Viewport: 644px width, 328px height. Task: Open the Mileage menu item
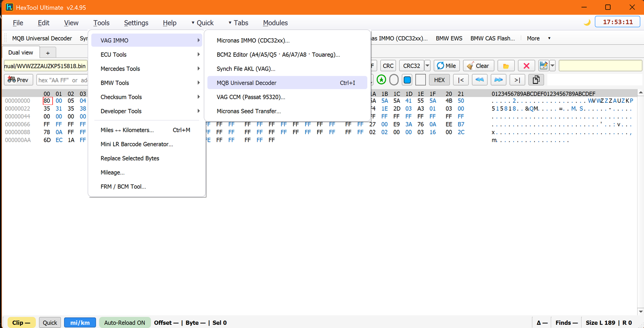pyautogui.click(x=147, y=172)
